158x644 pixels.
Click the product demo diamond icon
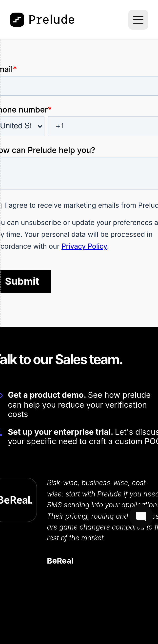(1, 395)
